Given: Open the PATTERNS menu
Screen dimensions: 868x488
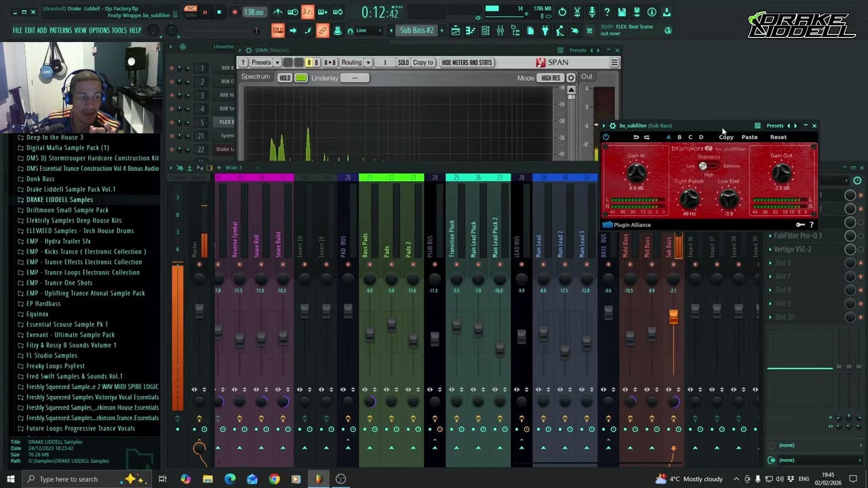Looking at the screenshot, I should pos(60,30).
